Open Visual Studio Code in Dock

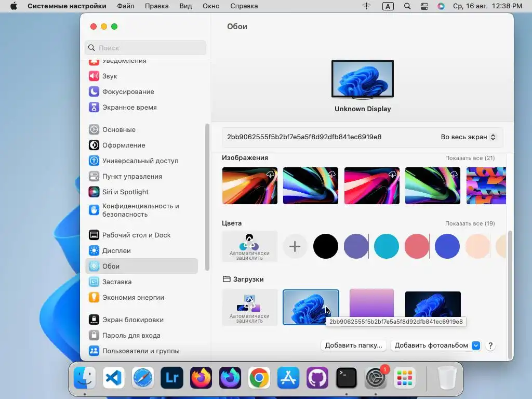114,378
